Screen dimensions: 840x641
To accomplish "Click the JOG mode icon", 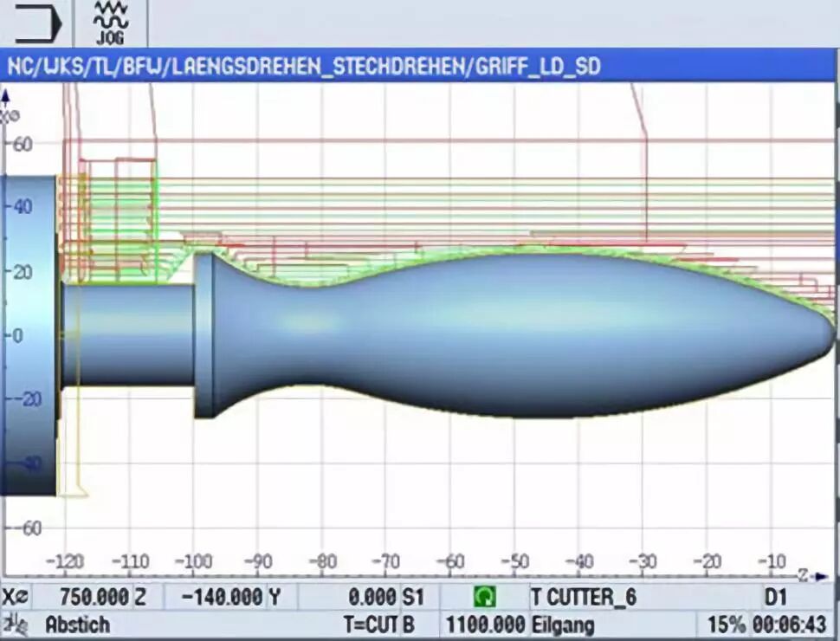I will point(110,23).
